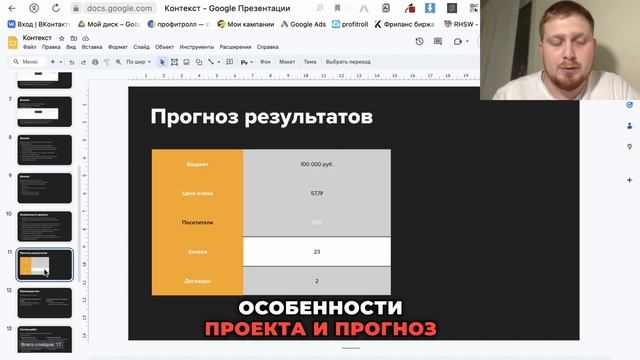
Task: Click the insert image icon
Action: click(186, 62)
